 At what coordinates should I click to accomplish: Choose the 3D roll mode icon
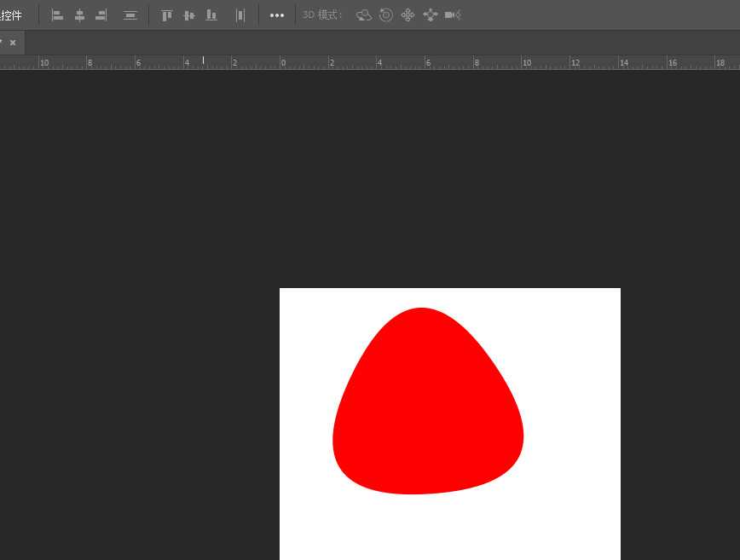tap(386, 15)
